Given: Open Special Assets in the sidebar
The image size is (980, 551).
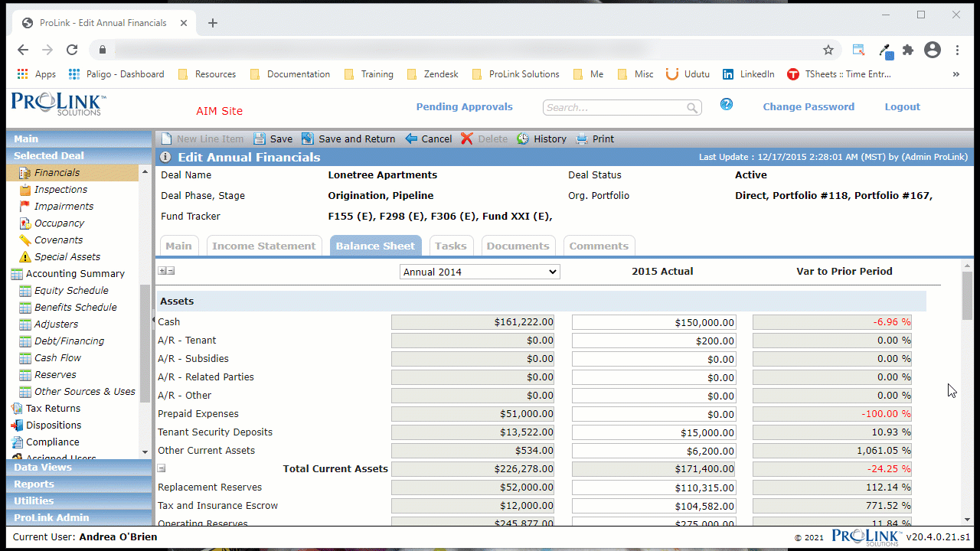Looking at the screenshot, I should (x=67, y=256).
